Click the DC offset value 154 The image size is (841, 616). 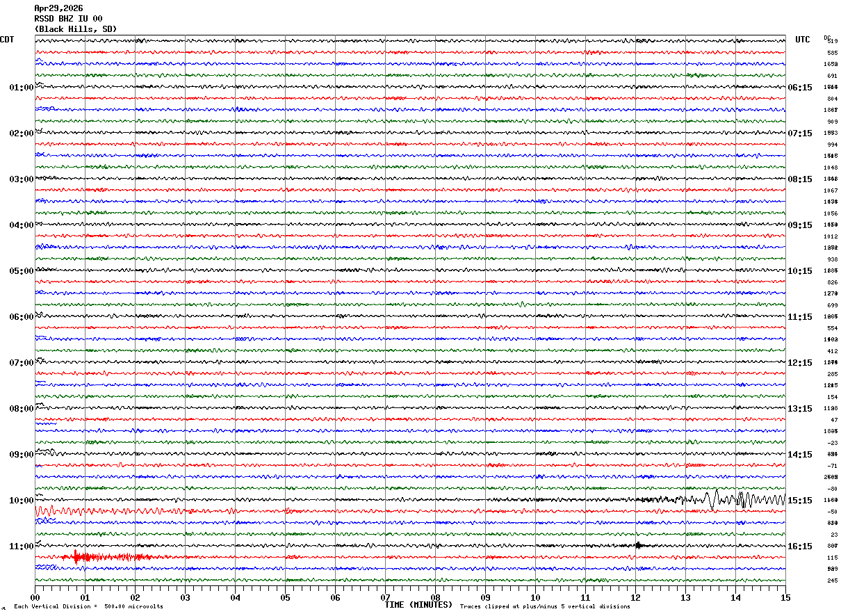(x=832, y=397)
